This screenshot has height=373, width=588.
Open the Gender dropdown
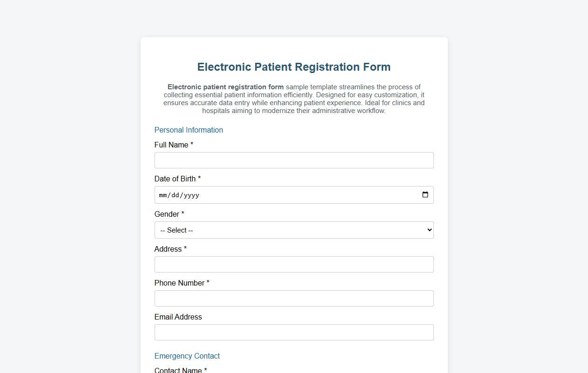[294, 230]
